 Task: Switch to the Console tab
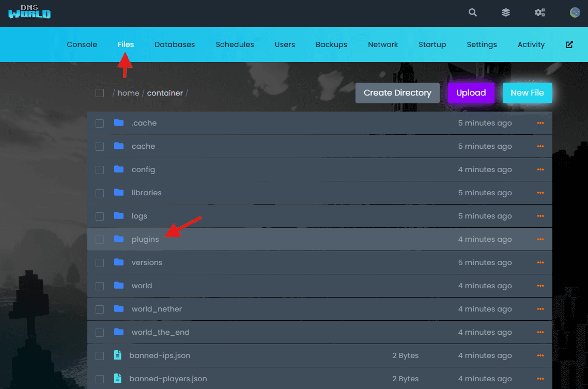pos(82,44)
